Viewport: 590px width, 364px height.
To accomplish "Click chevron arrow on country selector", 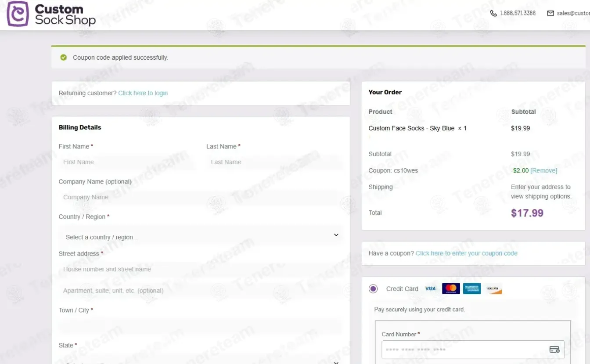I will click(336, 235).
